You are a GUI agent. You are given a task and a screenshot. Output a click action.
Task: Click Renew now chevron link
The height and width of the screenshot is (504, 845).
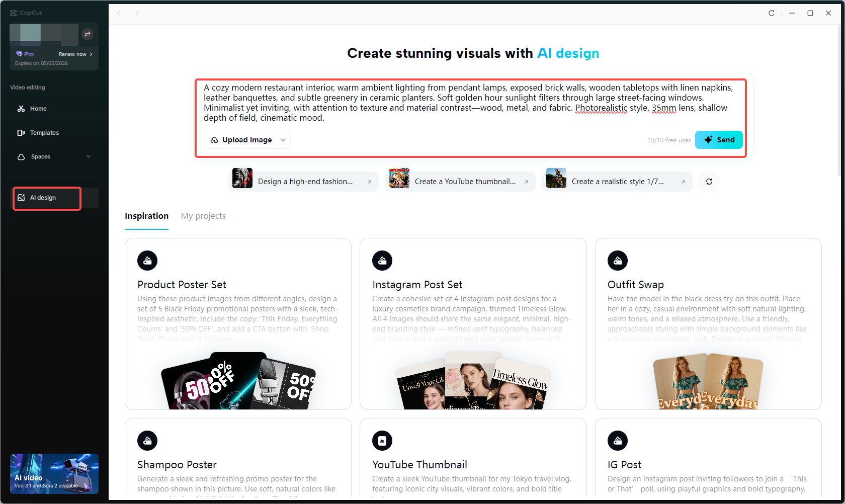75,54
